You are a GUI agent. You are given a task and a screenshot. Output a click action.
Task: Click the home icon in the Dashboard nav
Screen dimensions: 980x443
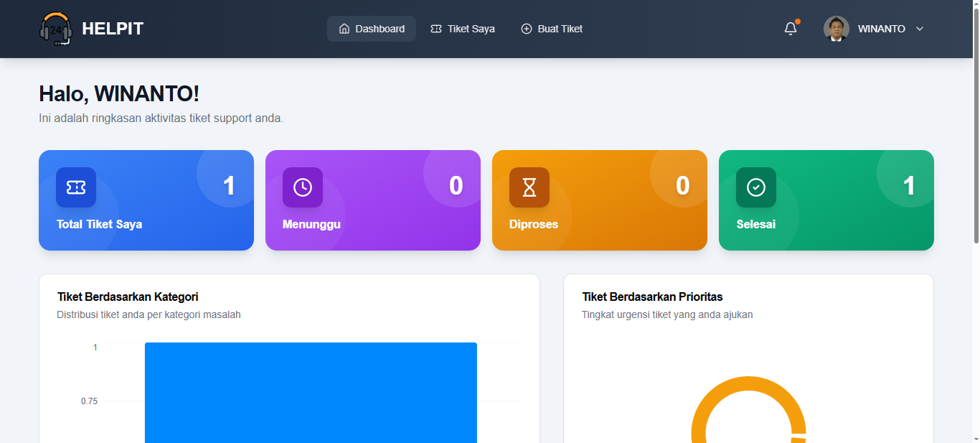[x=345, y=29]
